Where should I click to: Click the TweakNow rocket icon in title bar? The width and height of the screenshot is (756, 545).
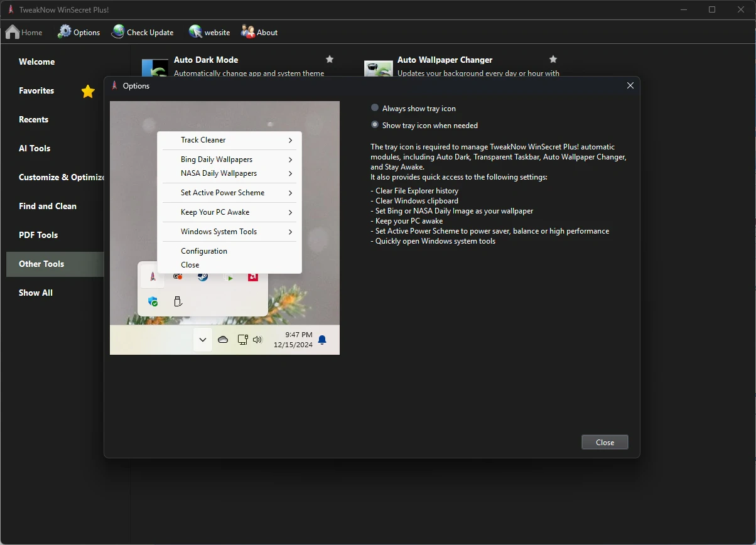[11, 9]
